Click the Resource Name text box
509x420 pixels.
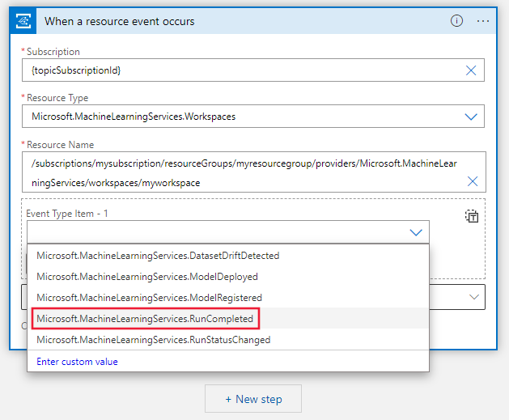243,172
